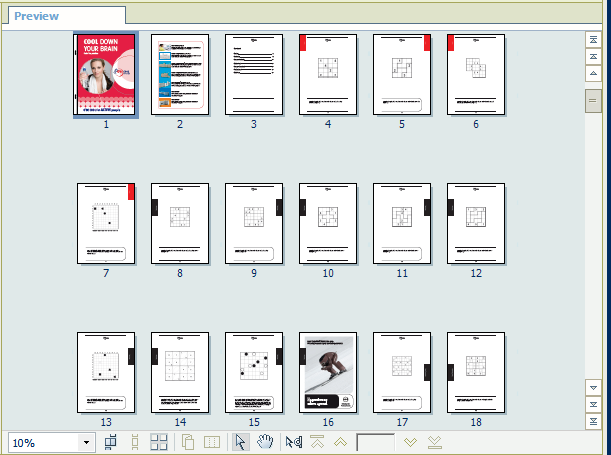Toggle the facing pages view icon

(x=211, y=442)
